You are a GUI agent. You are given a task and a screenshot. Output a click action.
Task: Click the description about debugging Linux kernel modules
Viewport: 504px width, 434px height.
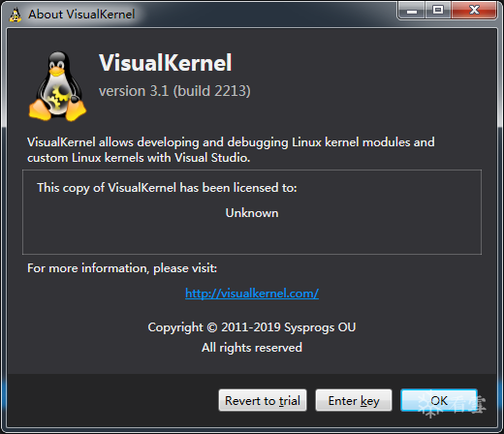point(231,142)
